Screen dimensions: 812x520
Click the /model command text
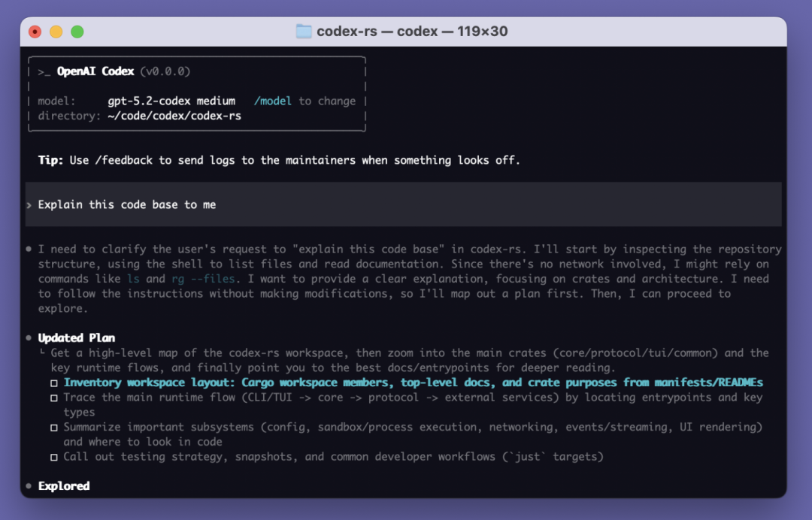pyautogui.click(x=272, y=101)
